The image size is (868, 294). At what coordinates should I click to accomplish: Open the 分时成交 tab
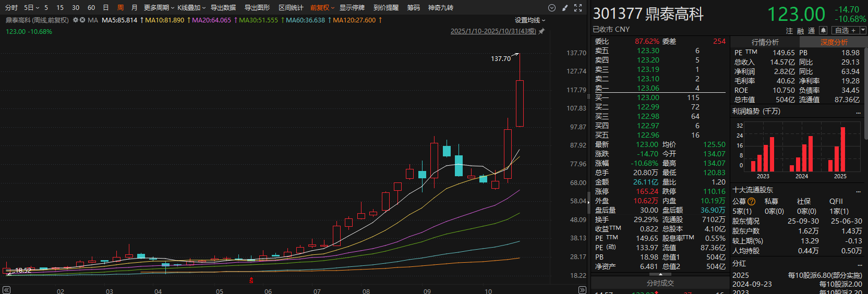coord(660,283)
